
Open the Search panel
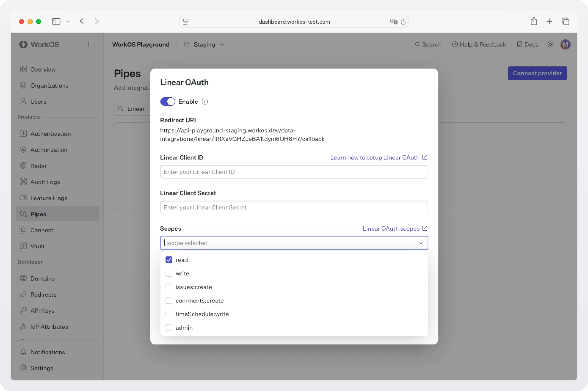point(428,44)
